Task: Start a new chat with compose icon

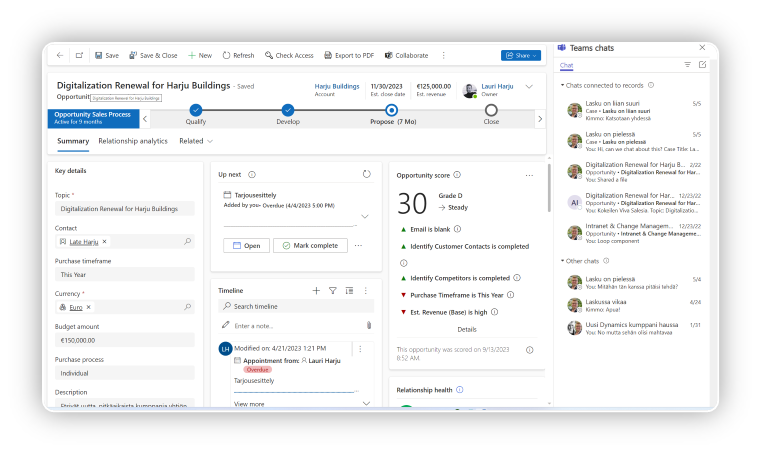Action: [702, 64]
